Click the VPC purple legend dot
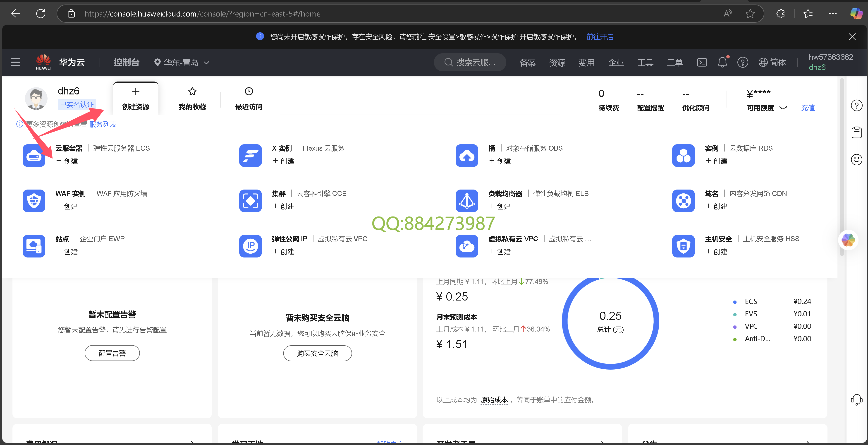Screen dimensions: 868x445 click(x=735, y=327)
